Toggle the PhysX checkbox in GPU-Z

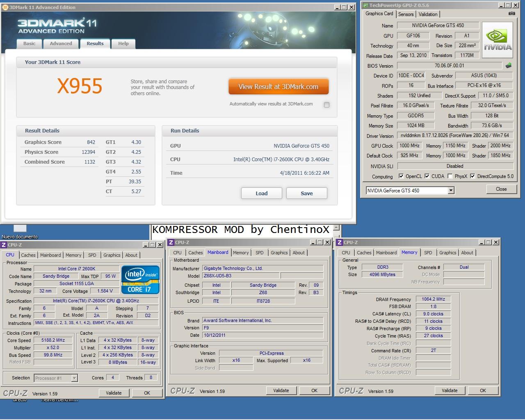tap(450, 176)
